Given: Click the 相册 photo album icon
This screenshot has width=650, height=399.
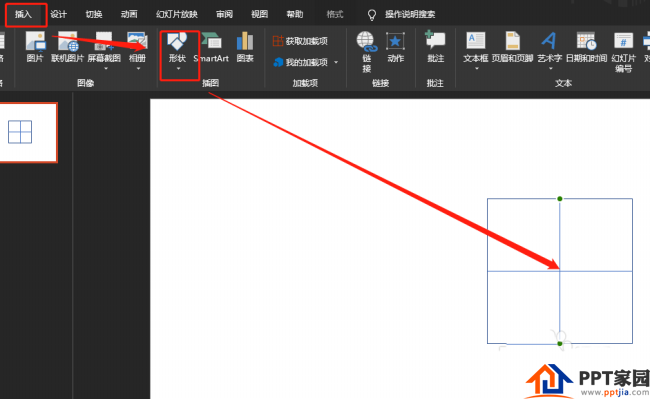Looking at the screenshot, I should (137, 47).
